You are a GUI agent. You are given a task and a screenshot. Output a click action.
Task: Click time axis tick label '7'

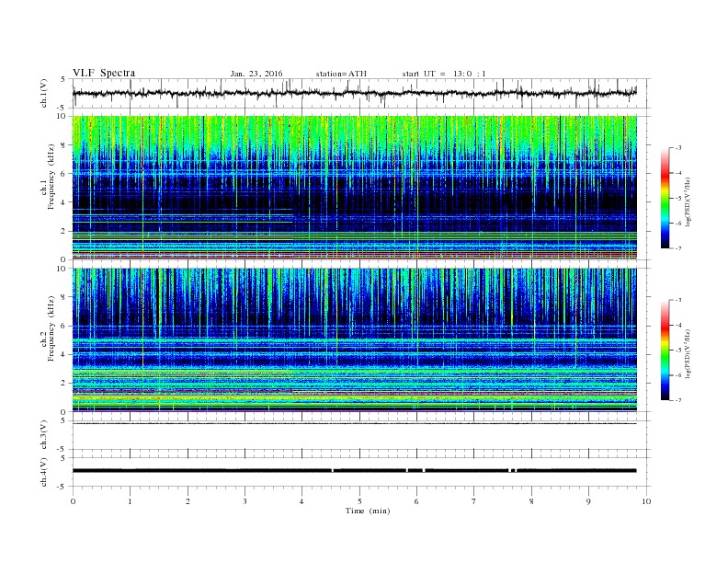pos(474,501)
